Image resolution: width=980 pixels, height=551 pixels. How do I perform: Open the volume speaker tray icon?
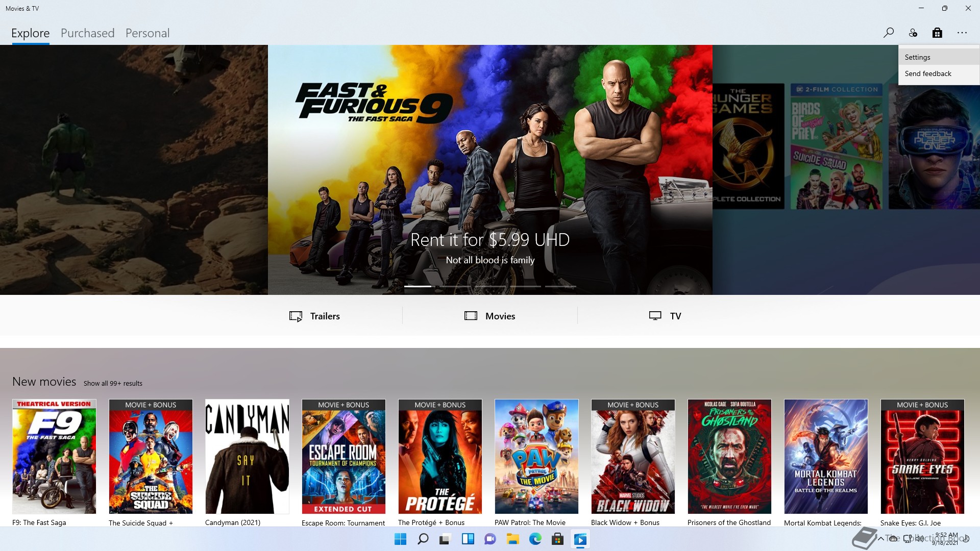click(920, 539)
